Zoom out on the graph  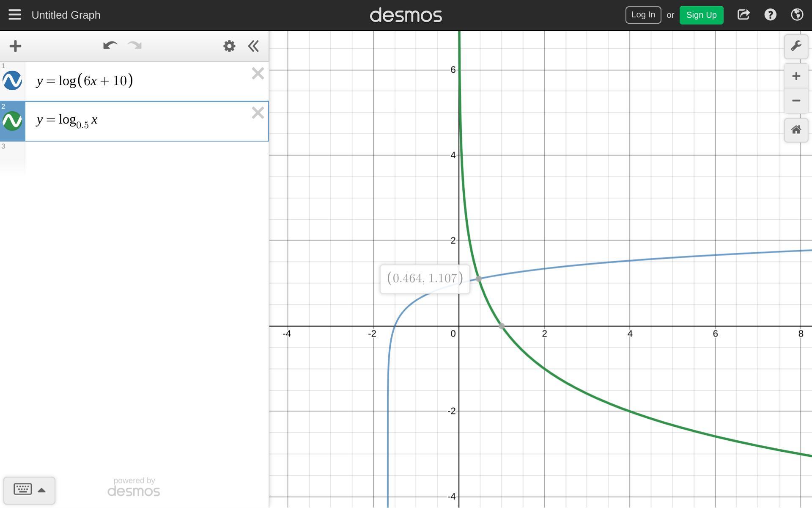pyautogui.click(x=796, y=101)
